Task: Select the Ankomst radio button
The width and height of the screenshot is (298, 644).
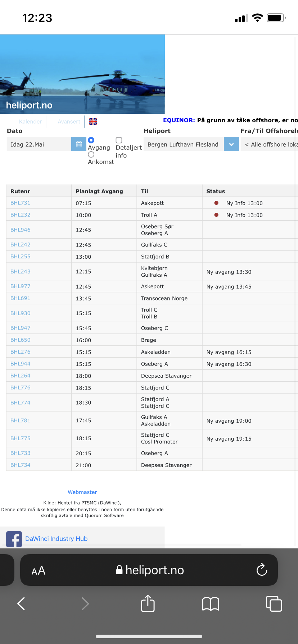Action: click(91, 155)
